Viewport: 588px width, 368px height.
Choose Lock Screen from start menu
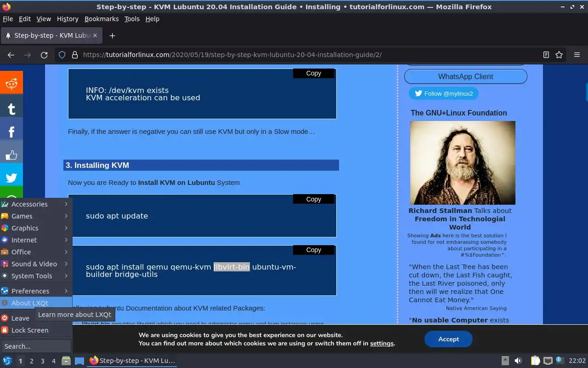coord(36,330)
